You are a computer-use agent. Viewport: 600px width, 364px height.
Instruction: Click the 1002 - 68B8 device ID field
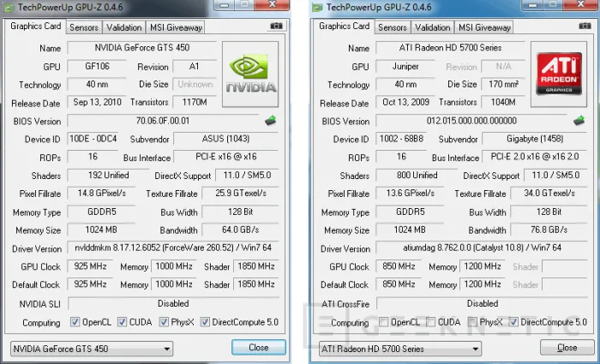click(401, 139)
